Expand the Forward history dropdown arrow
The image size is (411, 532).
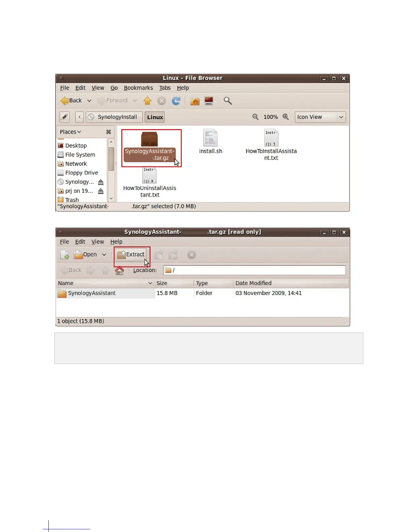135,100
